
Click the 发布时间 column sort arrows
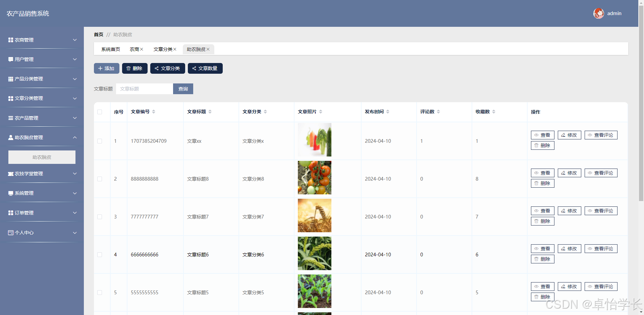click(x=388, y=112)
